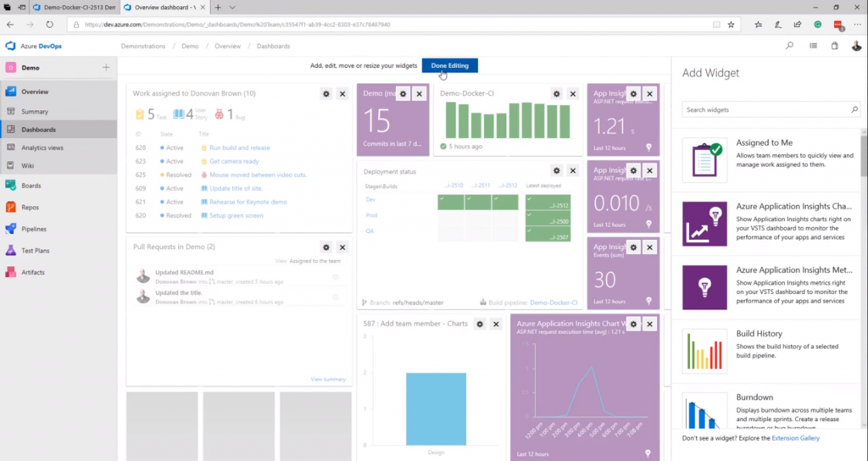Switch to Demo-Docker-CI-2513 browser tab

coord(75,8)
